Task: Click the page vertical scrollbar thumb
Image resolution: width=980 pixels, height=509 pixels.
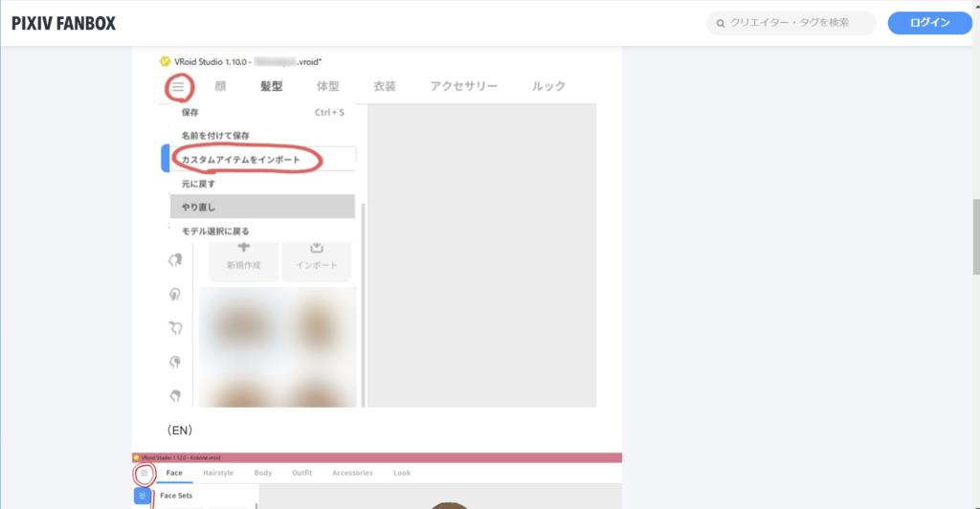Action: click(975, 230)
